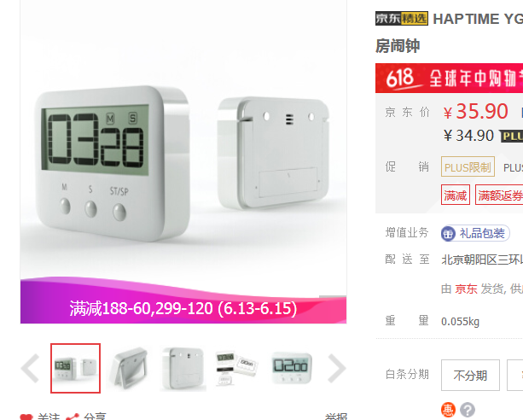
Task: Click the 满减 promotion tag
Action: point(456,195)
